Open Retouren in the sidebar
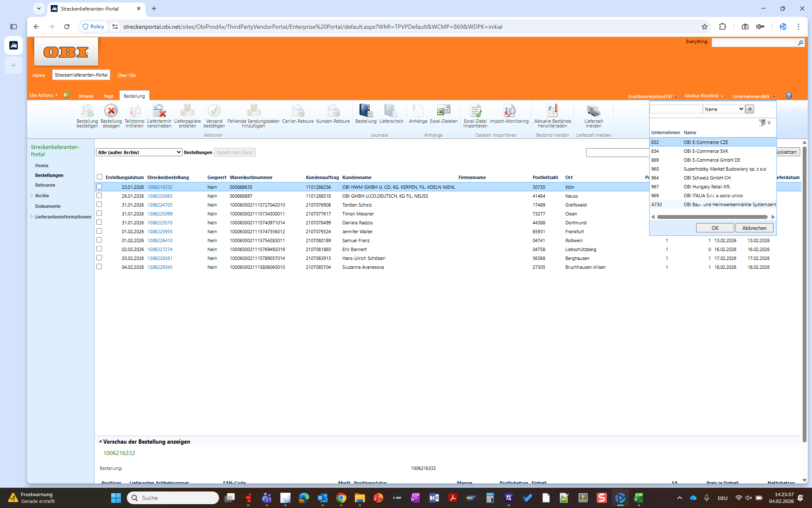The height and width of the screenshot is (508, 812). (x=45, y=185)
